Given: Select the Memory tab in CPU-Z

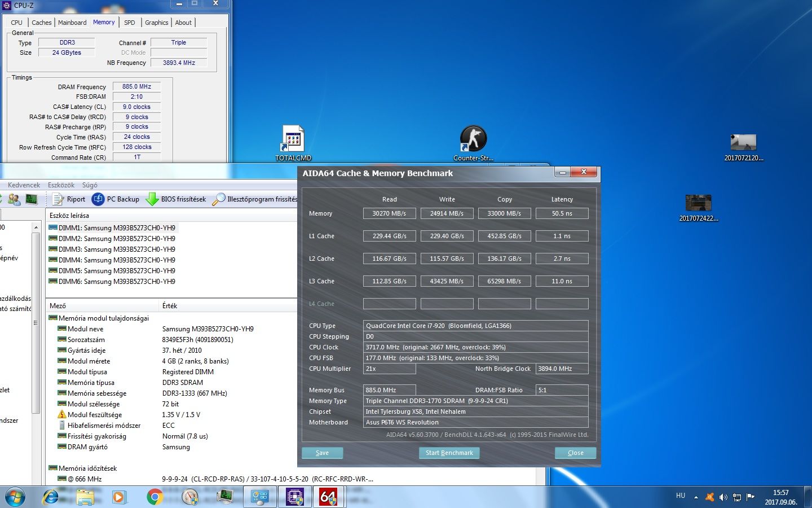Looking at the screenshot, I should point(104,22).
